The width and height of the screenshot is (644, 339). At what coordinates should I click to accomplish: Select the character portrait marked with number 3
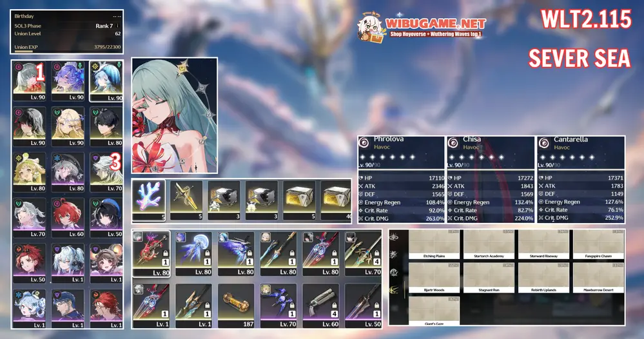coord(106,170)
